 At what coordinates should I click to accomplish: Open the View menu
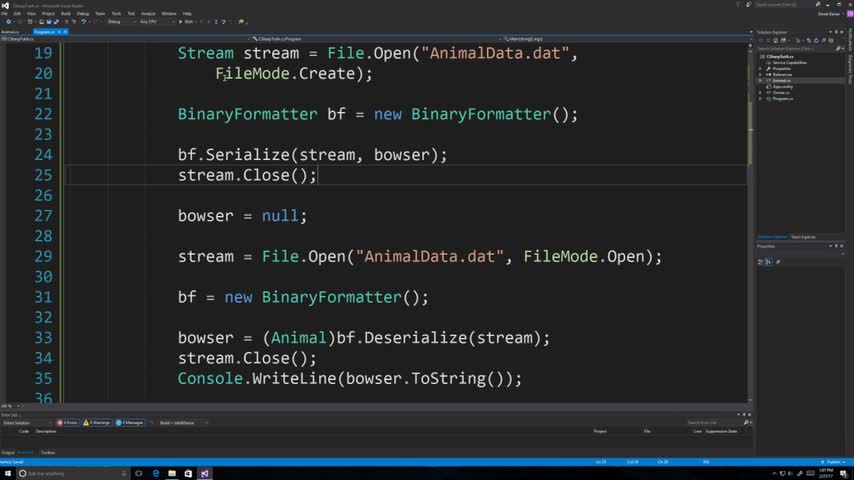click(32, 14)
